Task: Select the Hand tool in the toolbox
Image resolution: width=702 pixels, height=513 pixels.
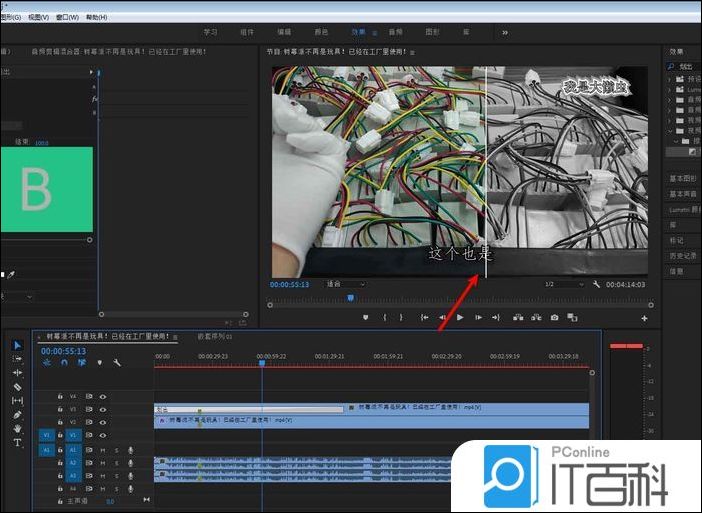Action: (x=17, y=429)
